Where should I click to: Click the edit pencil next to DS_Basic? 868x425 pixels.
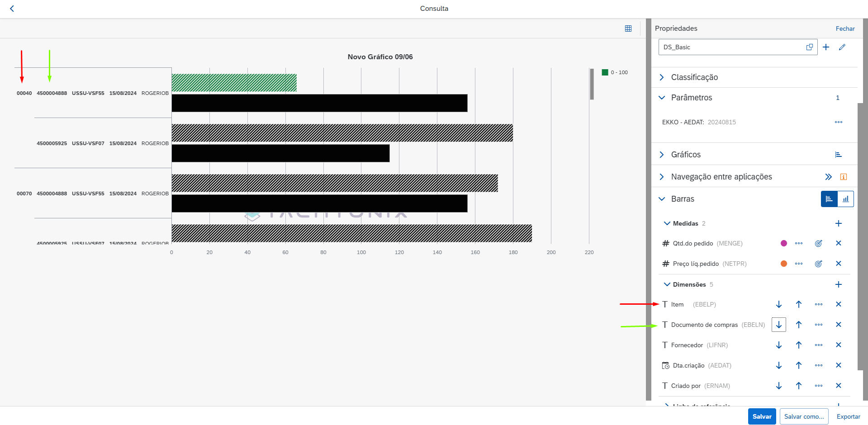[x=842, y=47]
